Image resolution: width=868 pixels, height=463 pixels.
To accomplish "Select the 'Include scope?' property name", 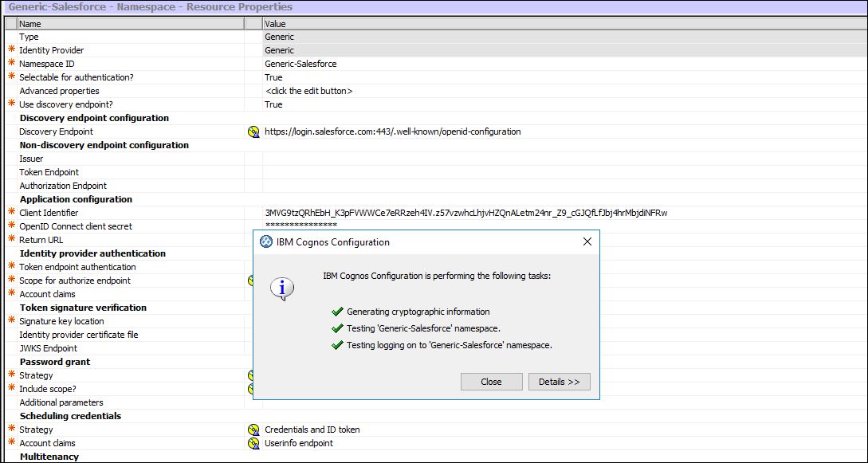I will (48, 389).
